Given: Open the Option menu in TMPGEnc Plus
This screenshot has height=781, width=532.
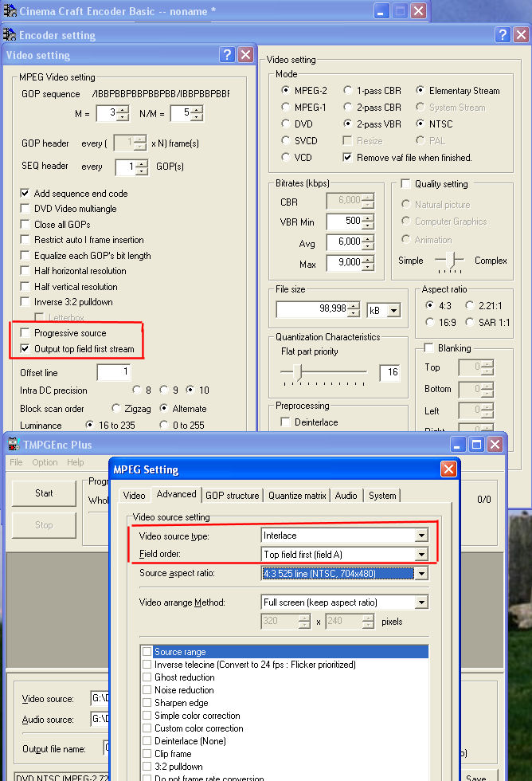Looking at the screenshot, I should (x=45, y=462).
